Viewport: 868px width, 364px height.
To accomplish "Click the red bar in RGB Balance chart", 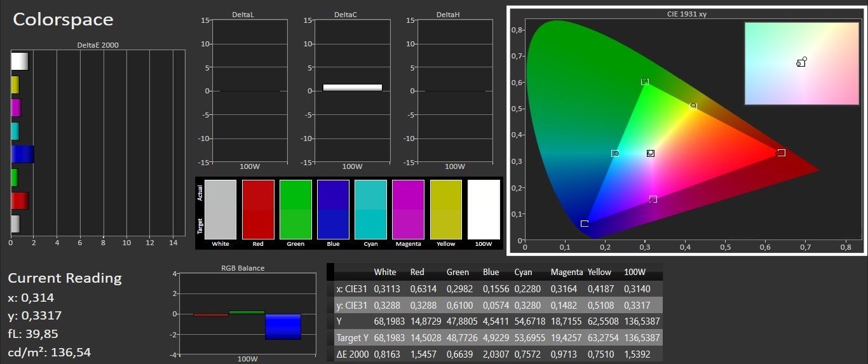I will tap(210, 315).
